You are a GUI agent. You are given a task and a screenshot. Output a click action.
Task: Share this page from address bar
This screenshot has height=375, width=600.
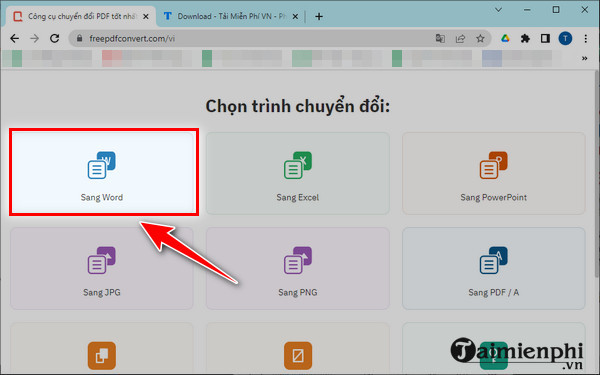pyautogui.click(x=460, y=38)
